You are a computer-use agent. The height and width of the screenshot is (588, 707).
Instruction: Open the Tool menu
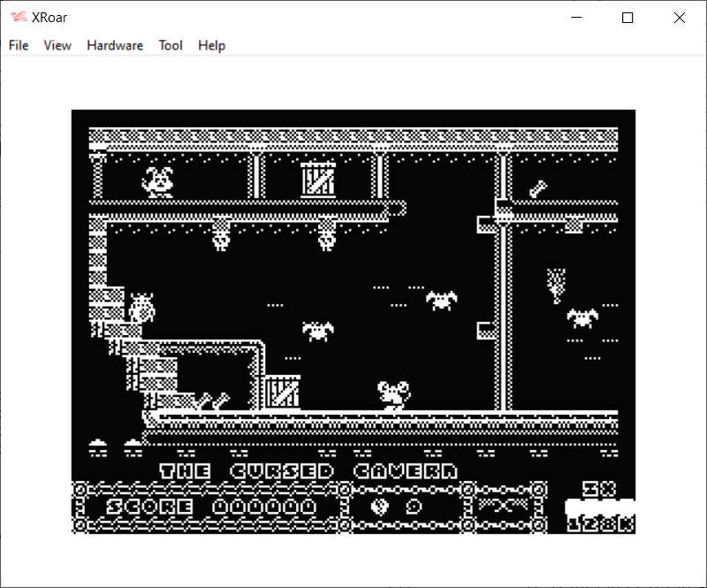tap(171, 45)
